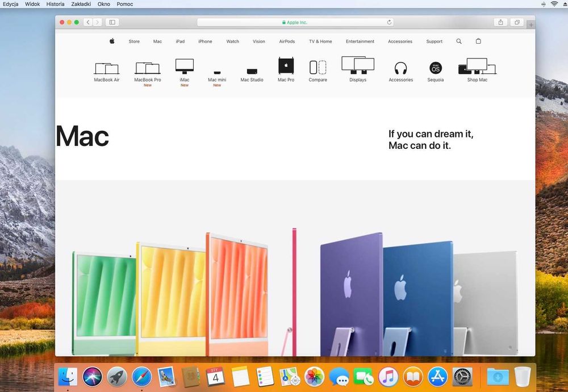The image size is (568, 392).
Task: Open the Pomoc menu
Action: [x=124, y=4]
